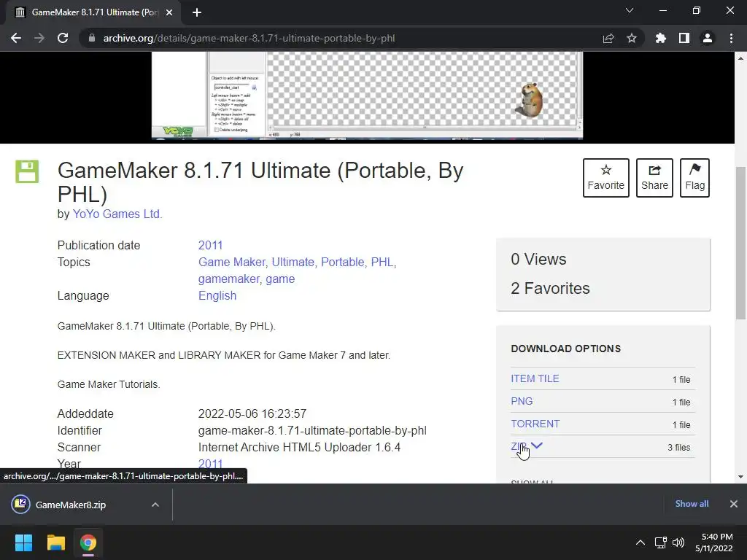Click the software floppy disk icon

pyautogui.click(x=27, y=171)
